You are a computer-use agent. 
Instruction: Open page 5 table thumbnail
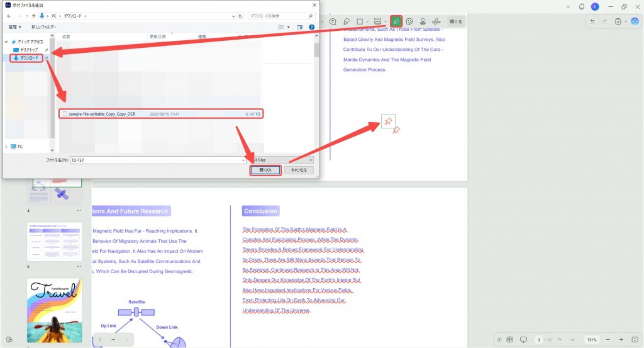tap(54, 242)
